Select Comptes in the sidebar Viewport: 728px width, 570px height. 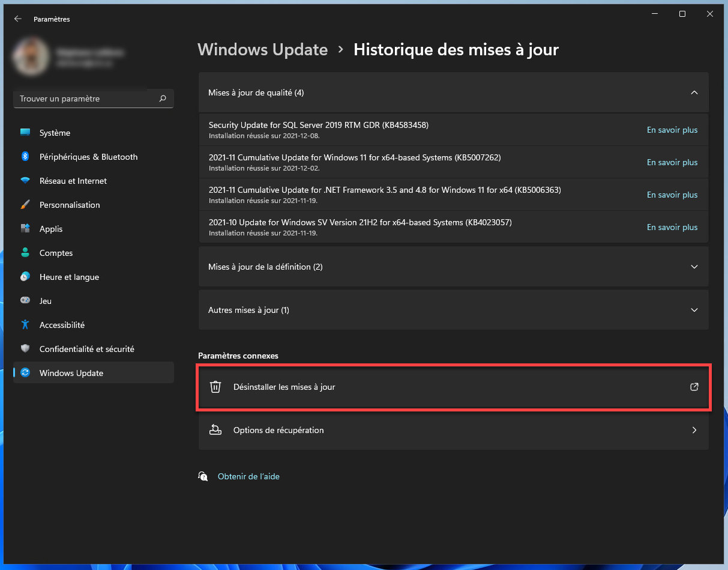[94, 253]
